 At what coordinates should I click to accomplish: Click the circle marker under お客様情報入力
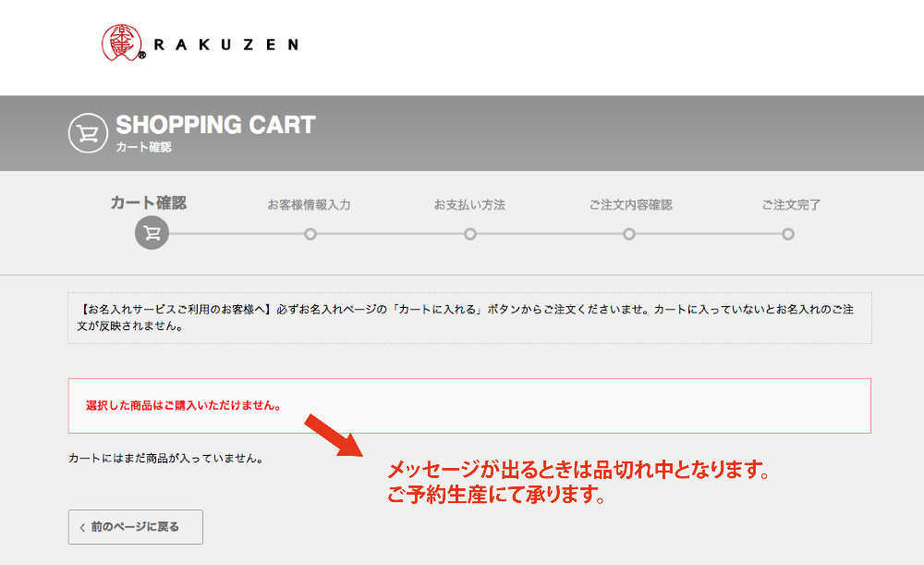pyautogui.click(x=310, y=234)
